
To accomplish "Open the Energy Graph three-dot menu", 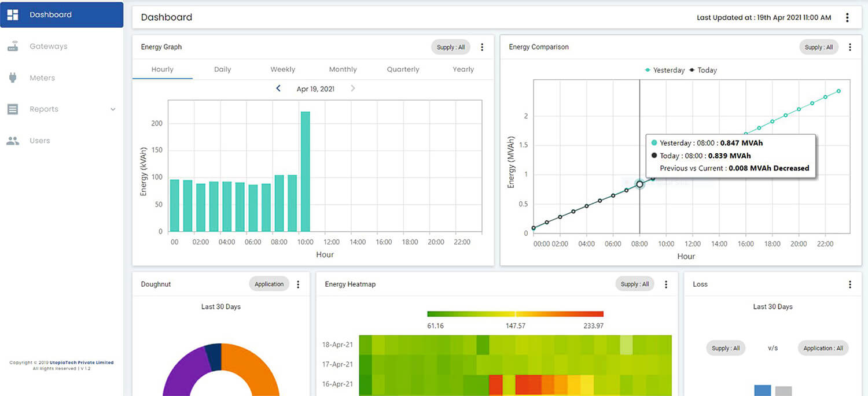I will 482,47.
